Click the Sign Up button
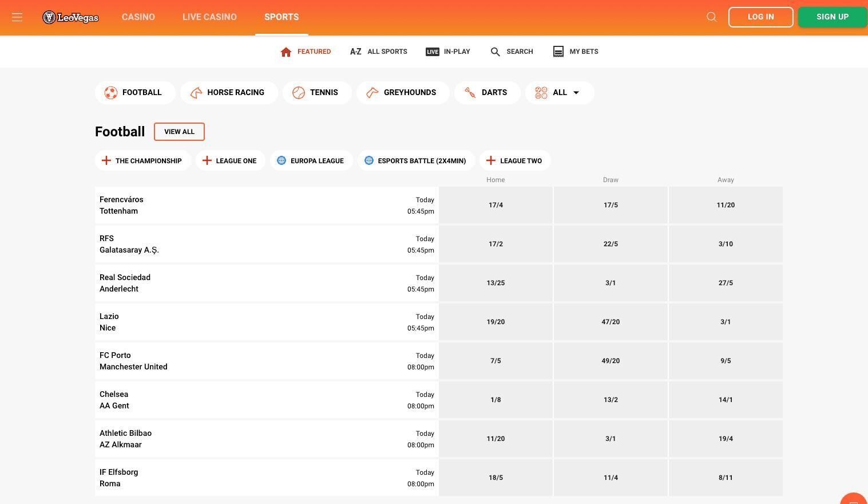Screen dimensions: 868x504 pos(833,17)
